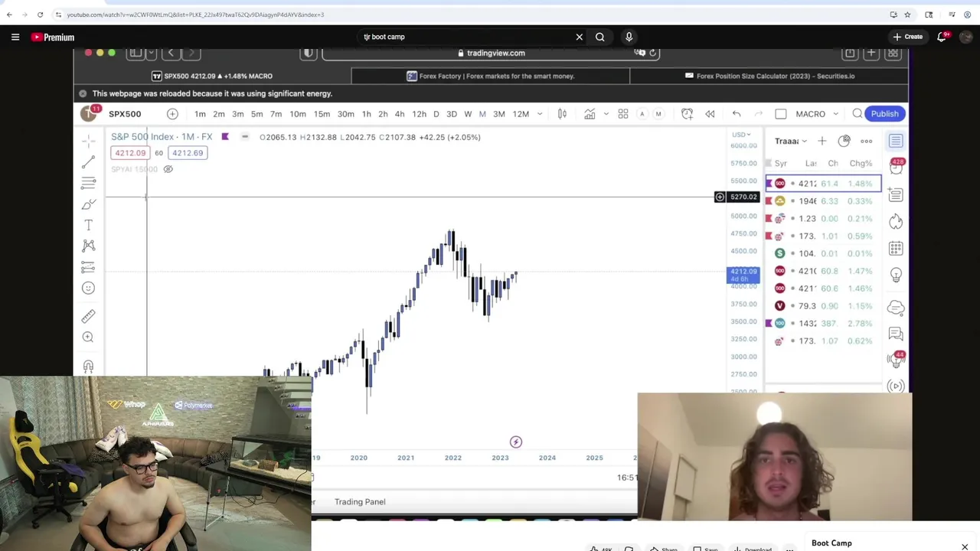980x551 pixels.
Task: Select the 15m timeframe
Action: pyautogui.click(x=322, y=114)
